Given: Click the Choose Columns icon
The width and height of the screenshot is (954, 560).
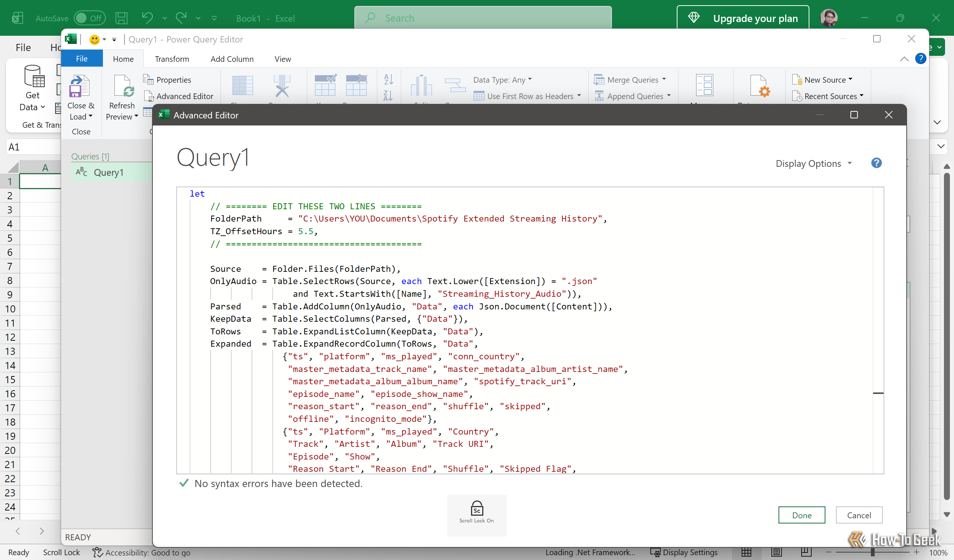Looking at the screenshot, I should [242, 86].
